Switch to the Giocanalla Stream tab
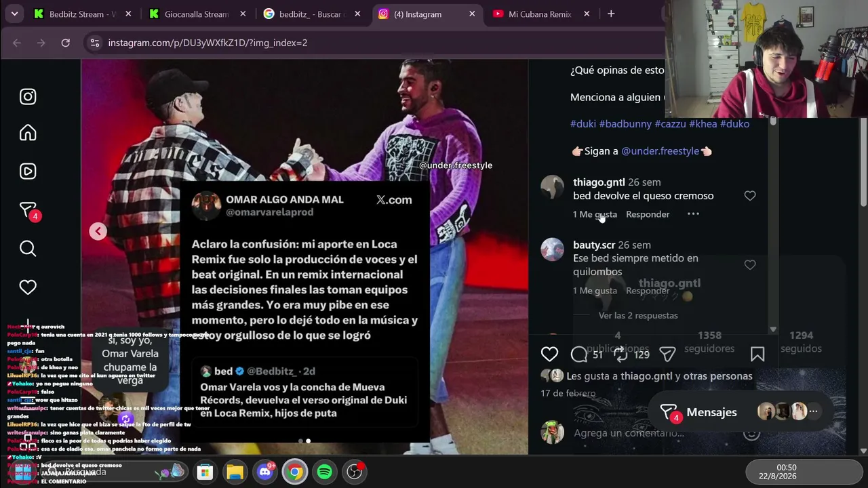Screen dimensions: 868x488 [197, 14]
